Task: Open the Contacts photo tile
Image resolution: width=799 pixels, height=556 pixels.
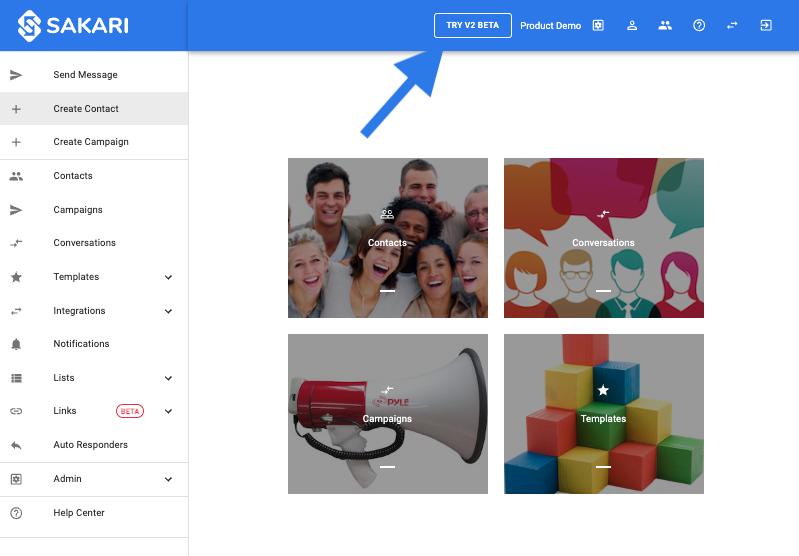Action: click(388, 238)
